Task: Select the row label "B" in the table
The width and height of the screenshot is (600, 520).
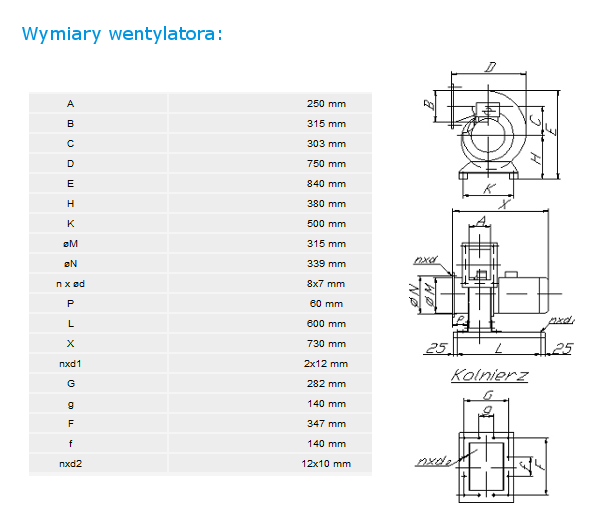Action: pyautogui.click(x=70, y=124)
